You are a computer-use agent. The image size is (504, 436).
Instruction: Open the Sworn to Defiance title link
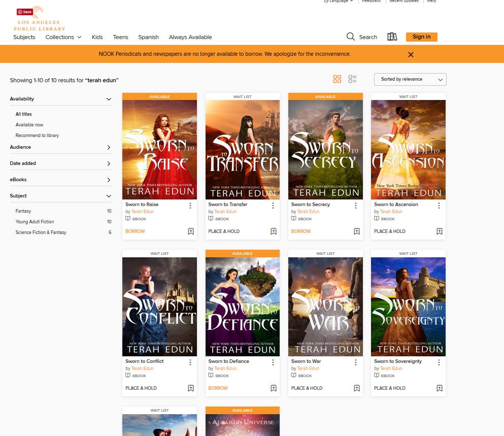click(x=228, y=361)
